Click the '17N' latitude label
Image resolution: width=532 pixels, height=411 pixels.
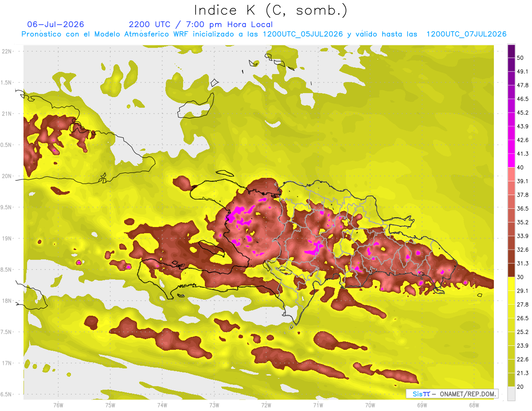tap(8, 363)
